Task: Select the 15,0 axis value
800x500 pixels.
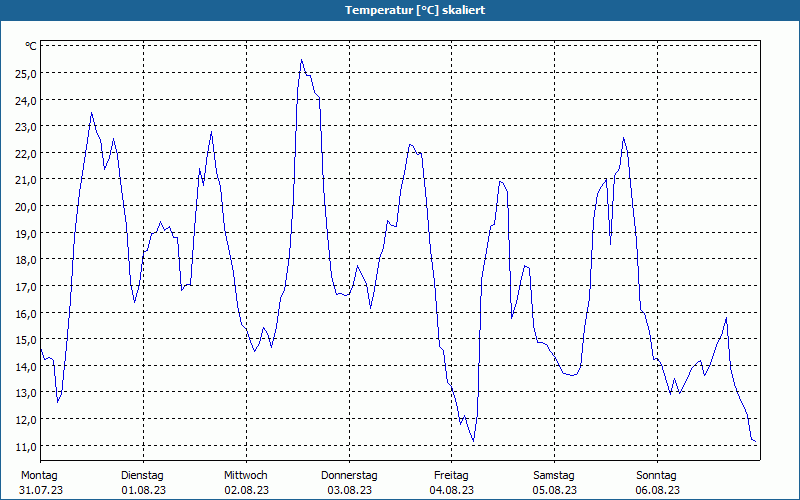Action: tap(26, 340)
